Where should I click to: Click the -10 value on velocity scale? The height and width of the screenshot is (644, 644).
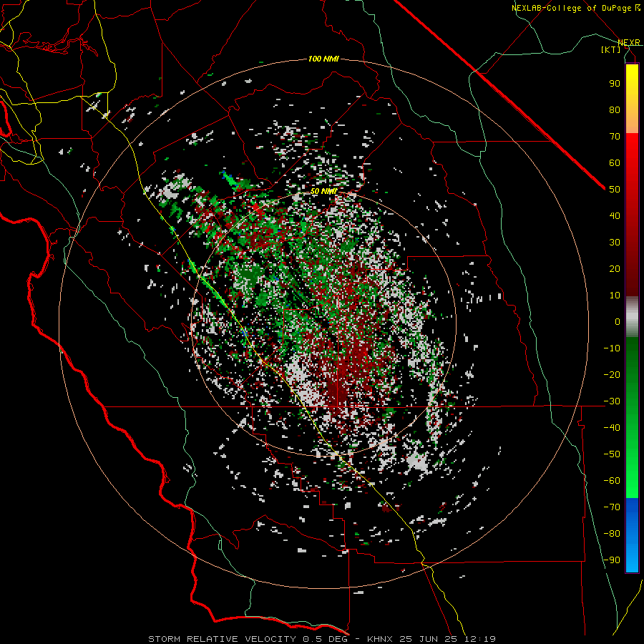click(x=612, y=348)
